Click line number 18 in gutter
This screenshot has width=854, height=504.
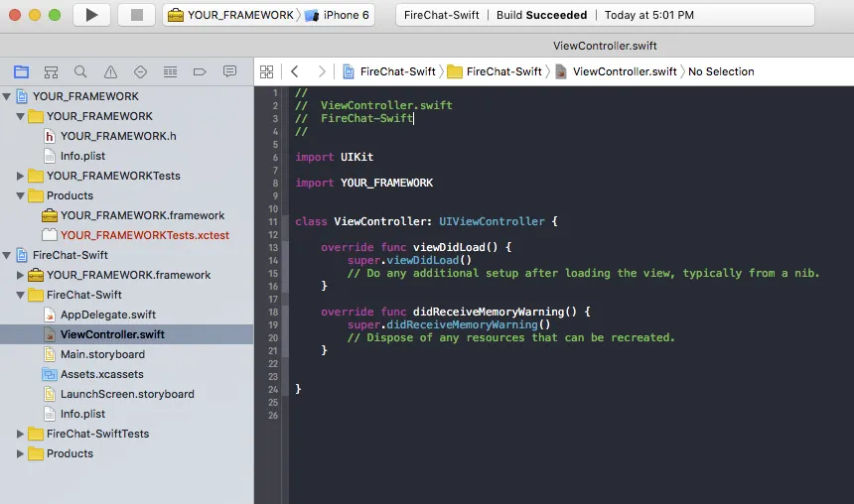click(x=273, y=313)
